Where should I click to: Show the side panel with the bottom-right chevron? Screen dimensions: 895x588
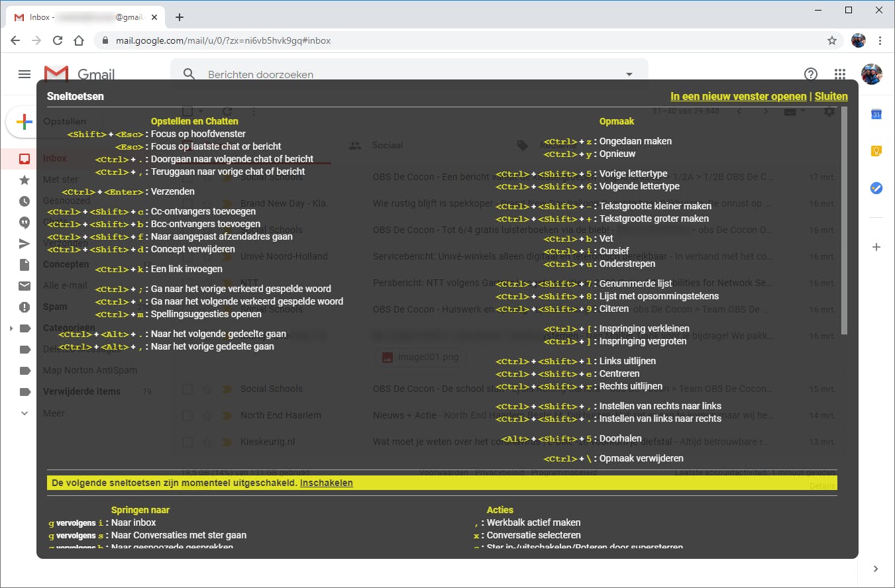(876, 568)
